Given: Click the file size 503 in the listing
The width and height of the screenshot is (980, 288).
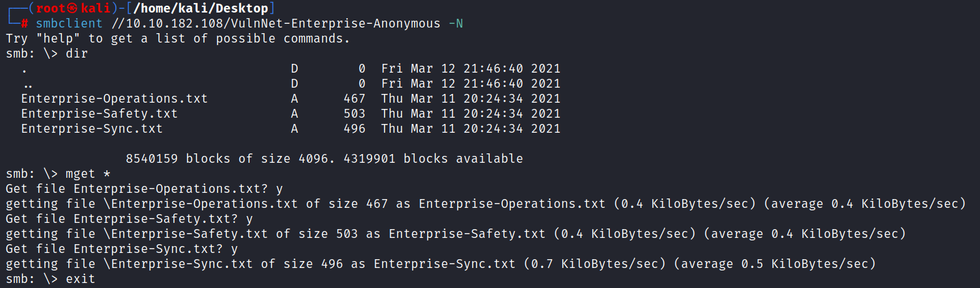Looking at the screenshot, I should 355,114.
